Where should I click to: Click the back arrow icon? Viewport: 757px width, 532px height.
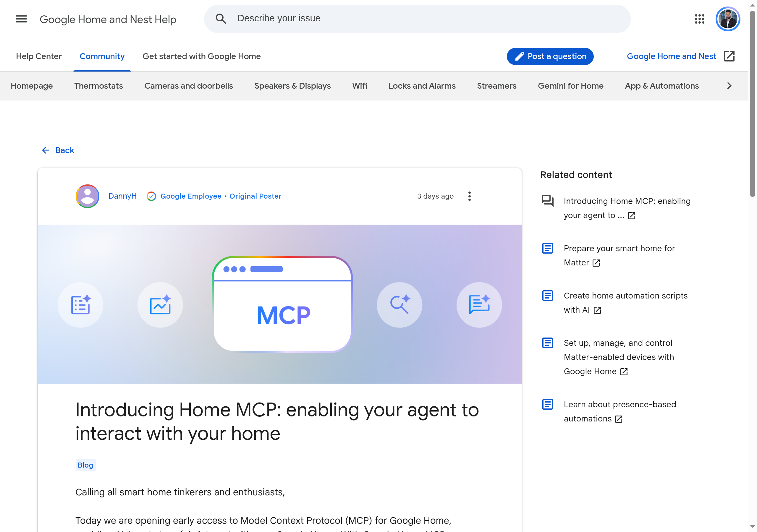point(46,150)
